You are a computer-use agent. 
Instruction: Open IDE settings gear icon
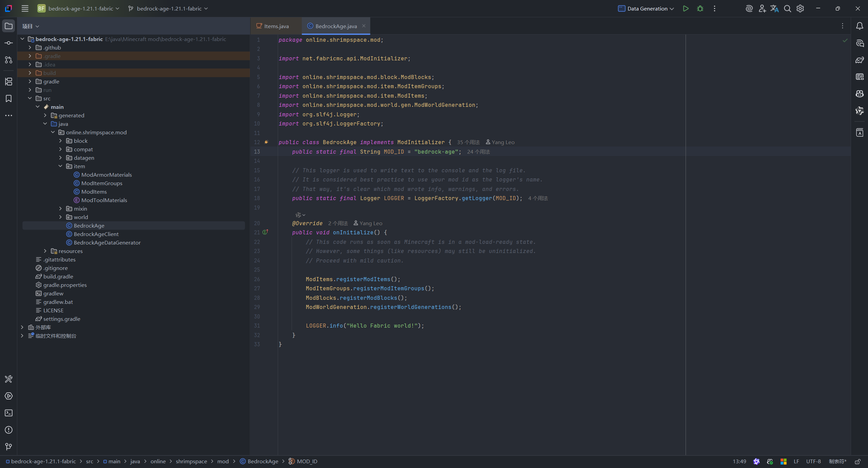tap(800, 8)
